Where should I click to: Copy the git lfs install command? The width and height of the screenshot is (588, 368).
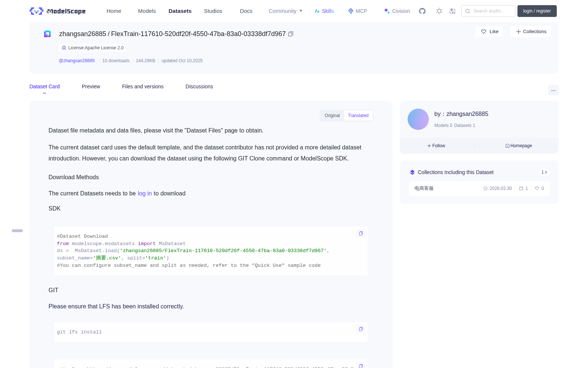tap(361, 329)
